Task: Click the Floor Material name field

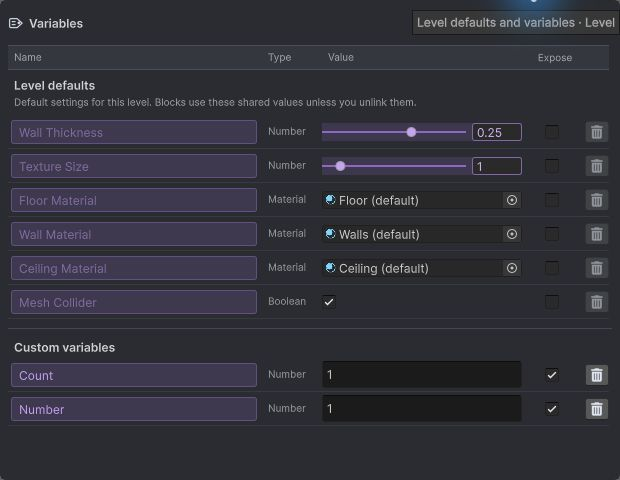Action: (x=134, y=200)
